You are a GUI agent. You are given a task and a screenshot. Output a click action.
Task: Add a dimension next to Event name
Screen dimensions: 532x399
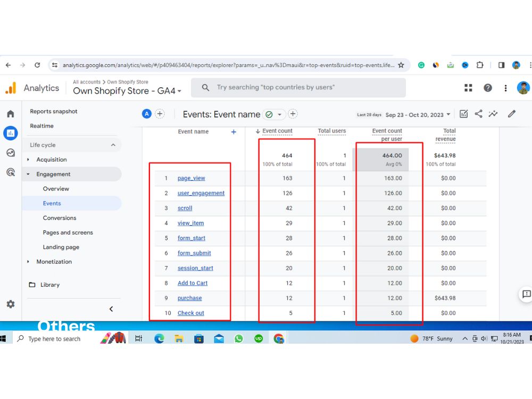[234, 132]
